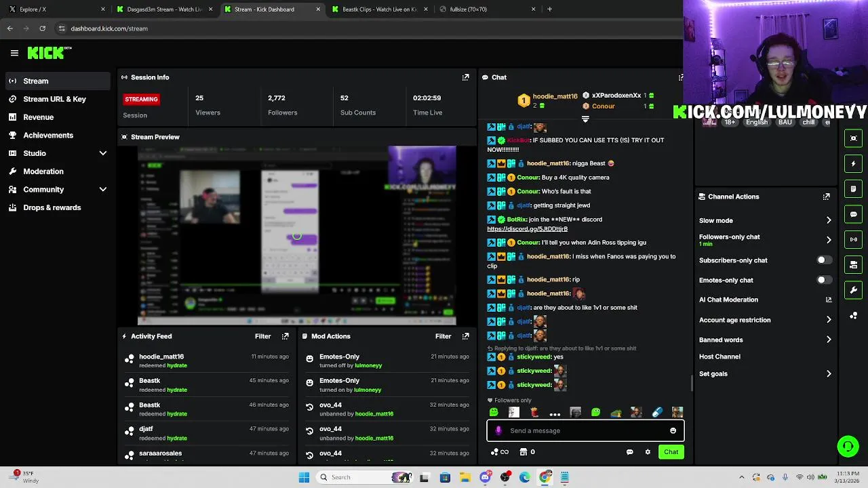Image resolution: width=868 pixels, height=488 pixels.
Task: Open Slow mode options arrow
Action: [829, 220]
